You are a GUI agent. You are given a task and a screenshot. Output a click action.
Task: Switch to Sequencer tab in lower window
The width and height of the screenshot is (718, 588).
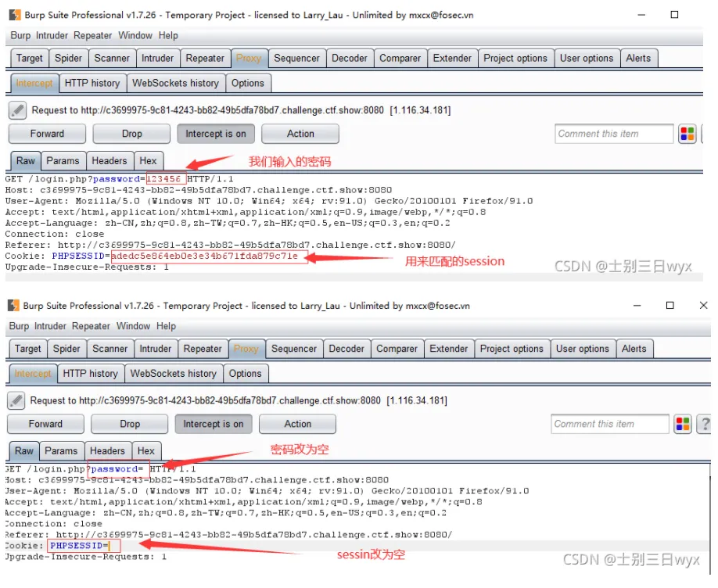click(294, 349)
